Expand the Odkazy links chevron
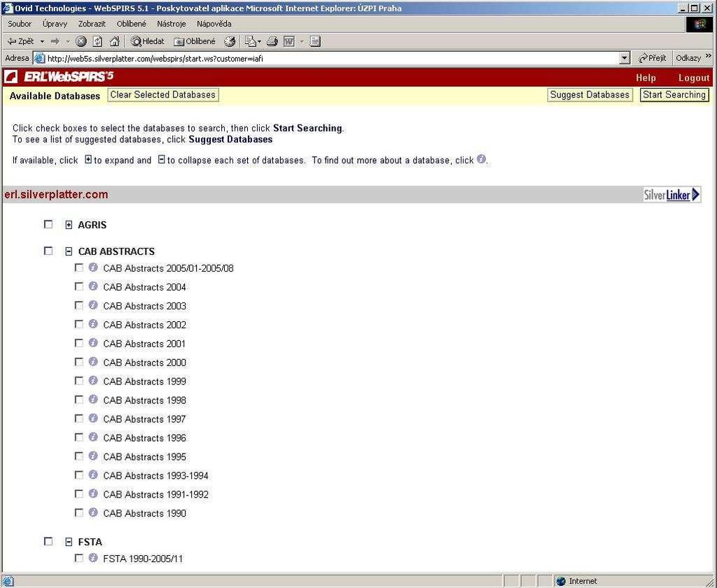The width and height of the screenshot is (717, 588). pos(709,57)
